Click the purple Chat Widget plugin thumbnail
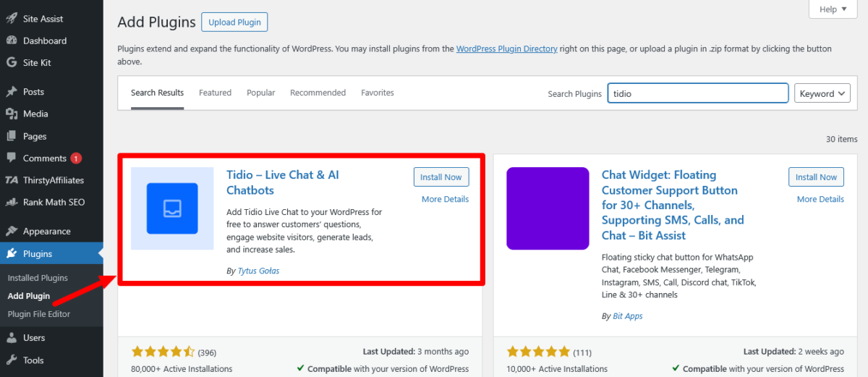The height and width of the screenshot is (377, 868). point(548,208)
